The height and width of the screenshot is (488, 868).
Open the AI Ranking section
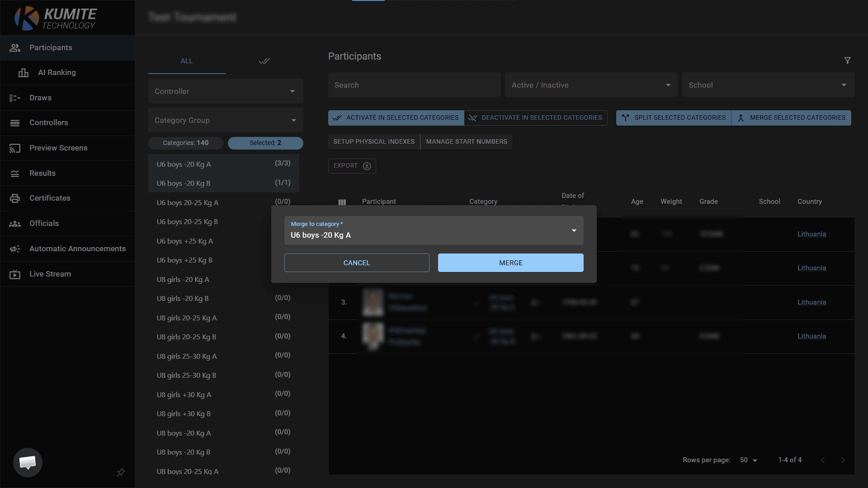pyautogui.click(x=57, y=72)
